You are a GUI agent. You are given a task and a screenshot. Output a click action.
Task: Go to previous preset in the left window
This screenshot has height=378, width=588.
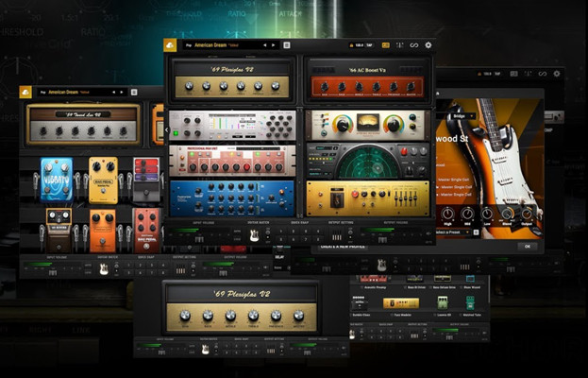point(113,92)
